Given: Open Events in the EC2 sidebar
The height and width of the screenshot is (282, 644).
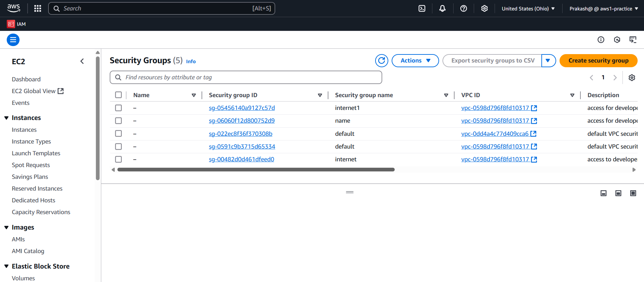Looking at the screenshot, I should [x=21, y=103].
